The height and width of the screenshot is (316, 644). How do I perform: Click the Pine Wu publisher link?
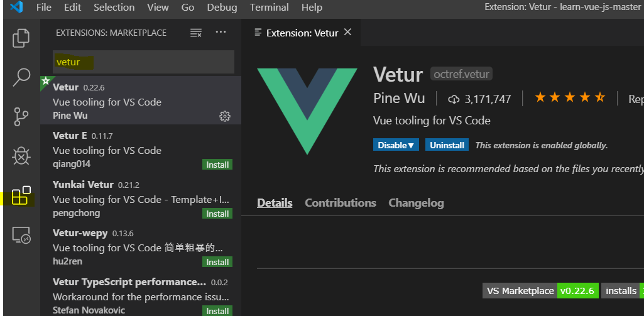pyautogui.click(x=399, y=99)
